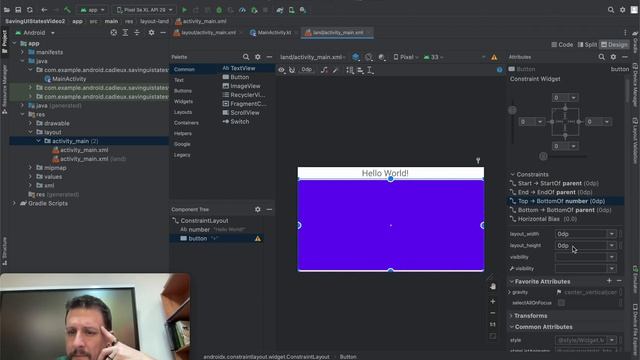Open the Android project view dropdown
Screen dimensions: 640x360
(35, 33)
